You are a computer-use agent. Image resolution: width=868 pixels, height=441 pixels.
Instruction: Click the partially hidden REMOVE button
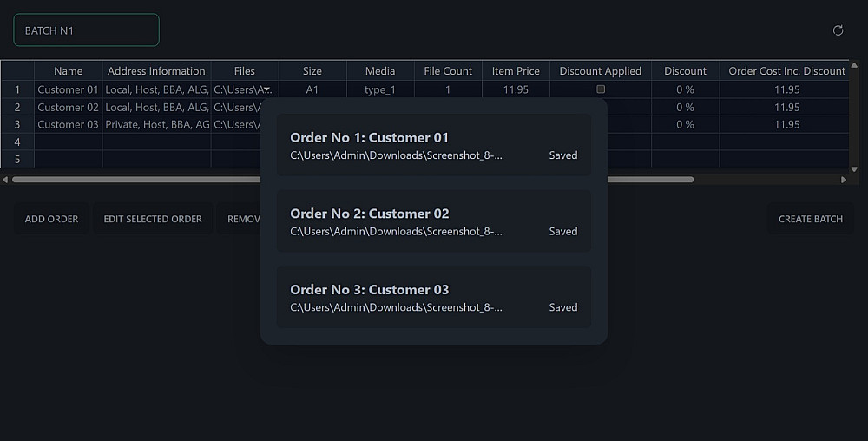[241, 219]
